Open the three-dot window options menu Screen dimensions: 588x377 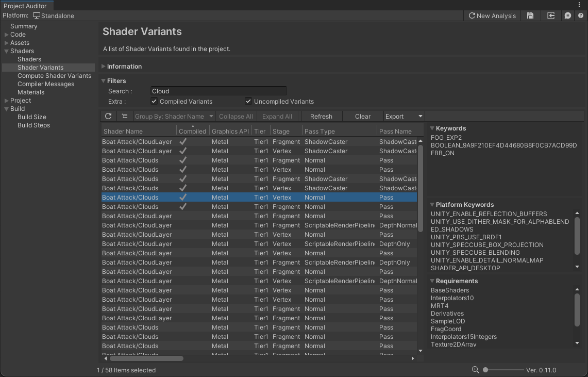579,5
